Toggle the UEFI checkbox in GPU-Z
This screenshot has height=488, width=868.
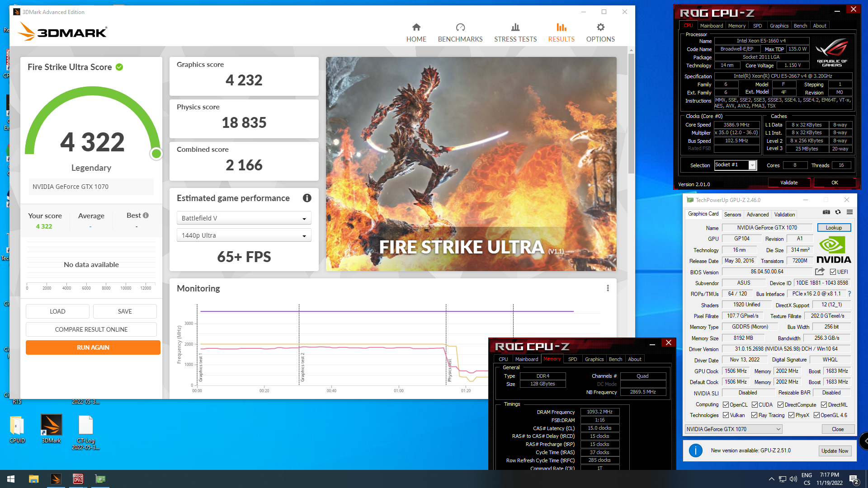click(x=833, y=272)
